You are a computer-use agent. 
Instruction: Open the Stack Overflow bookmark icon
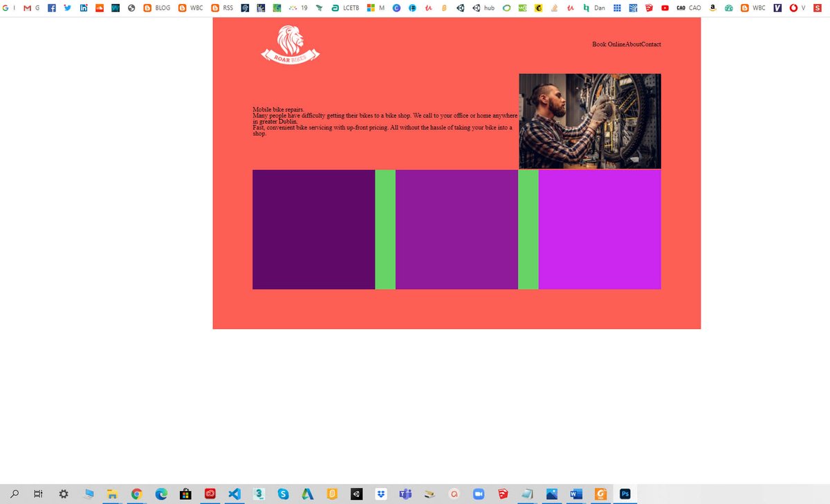555,8
